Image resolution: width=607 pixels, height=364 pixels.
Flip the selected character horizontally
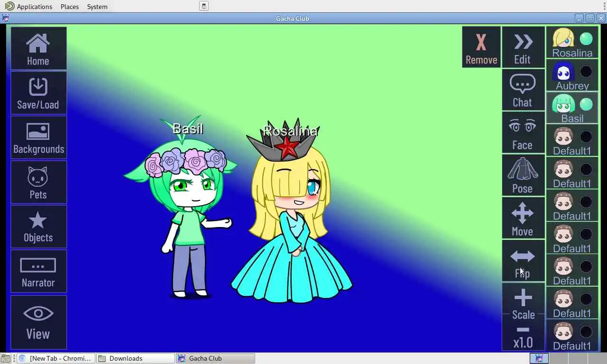click(523, 261)
